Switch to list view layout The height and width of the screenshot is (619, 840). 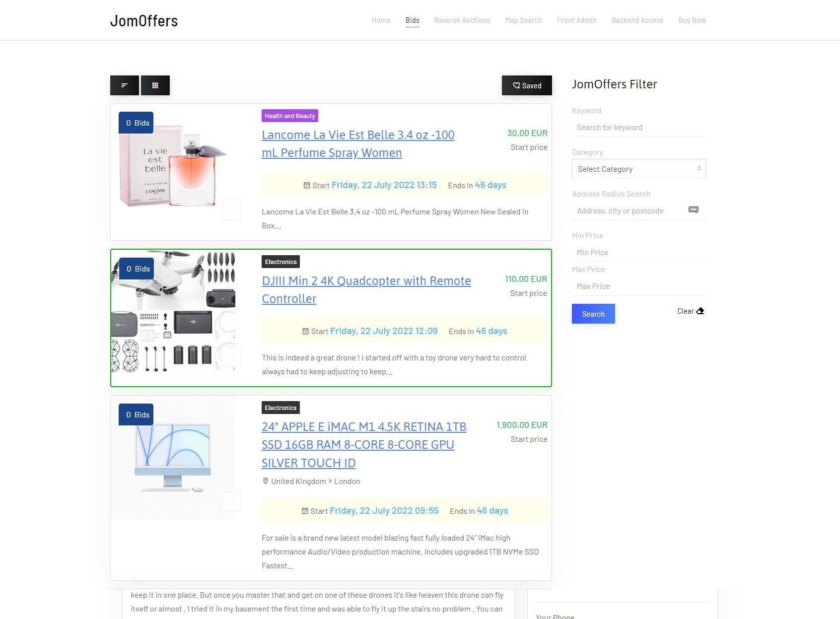pyautogui.click(x=124, y=85)
